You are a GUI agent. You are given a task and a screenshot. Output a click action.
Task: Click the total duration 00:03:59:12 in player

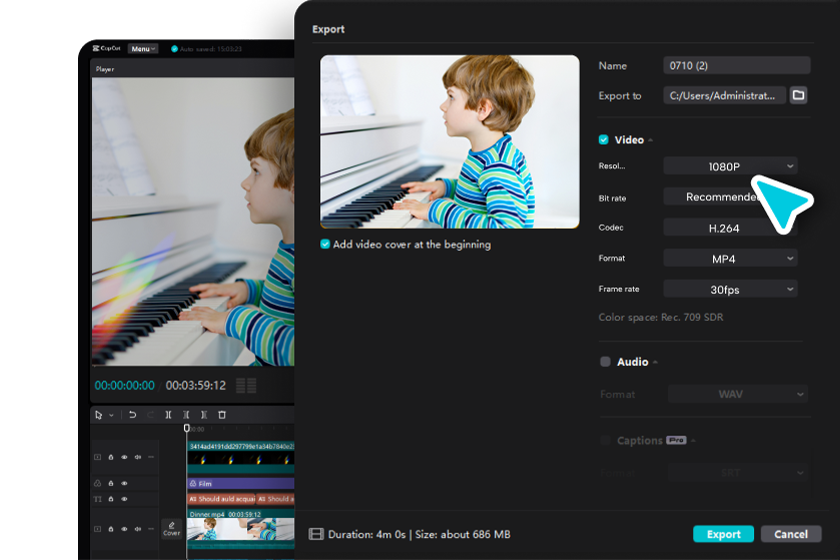pyautogui.click(x=196, y=385)
